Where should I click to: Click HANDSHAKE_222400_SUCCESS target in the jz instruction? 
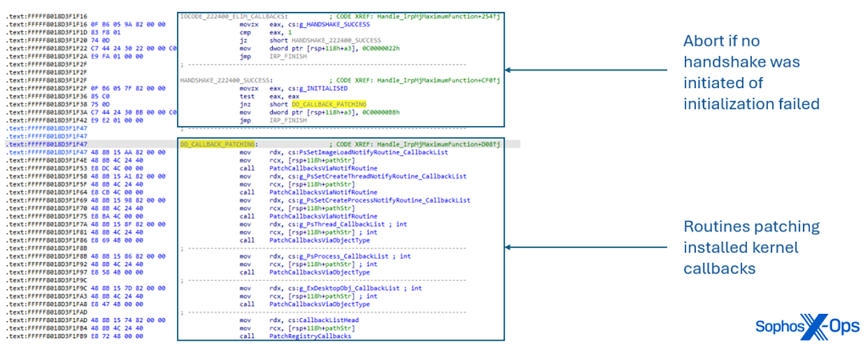point(336,40)
